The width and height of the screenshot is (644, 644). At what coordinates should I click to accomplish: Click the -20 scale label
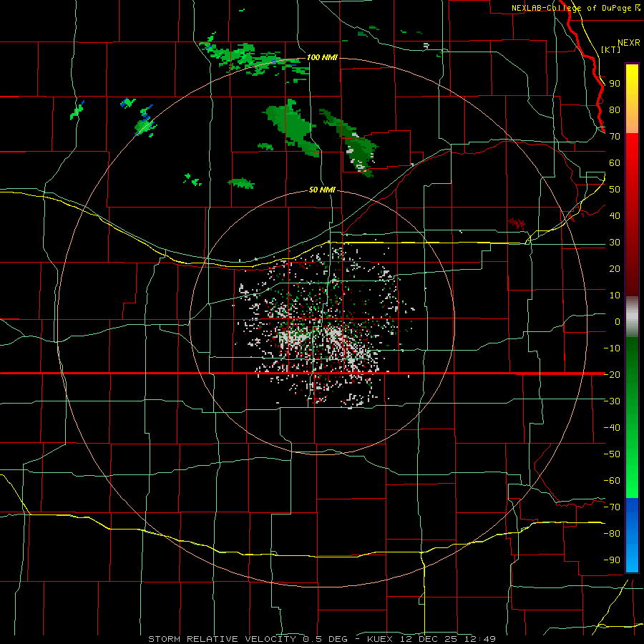[x=612, y=375]
